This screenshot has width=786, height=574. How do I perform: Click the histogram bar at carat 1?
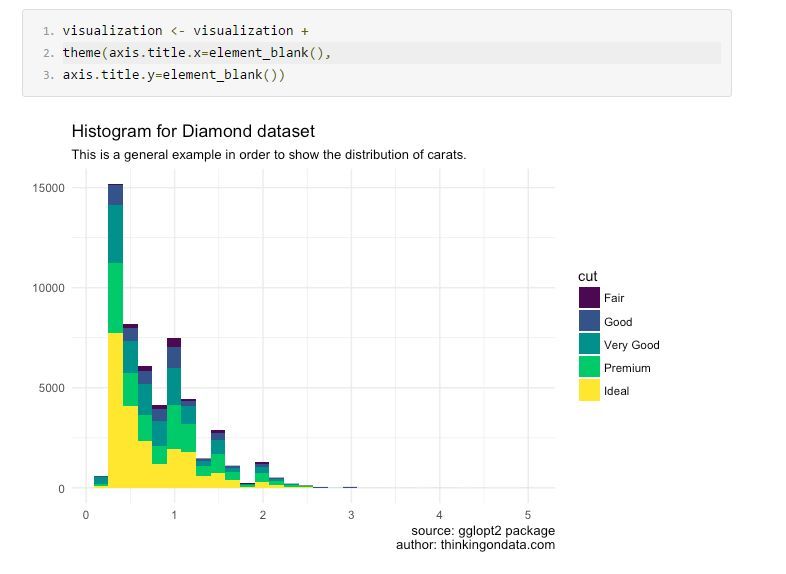[x=174, y=413]
